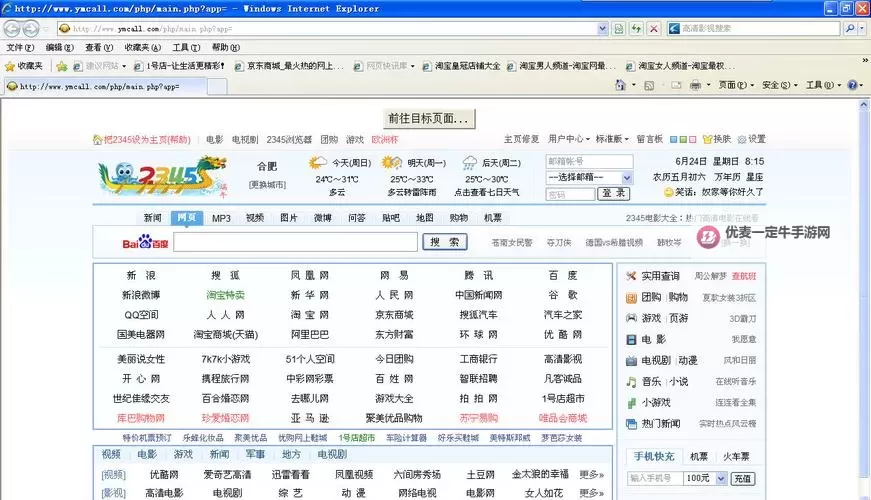Click the 设置 gear settings link

(x=752, y=139)
